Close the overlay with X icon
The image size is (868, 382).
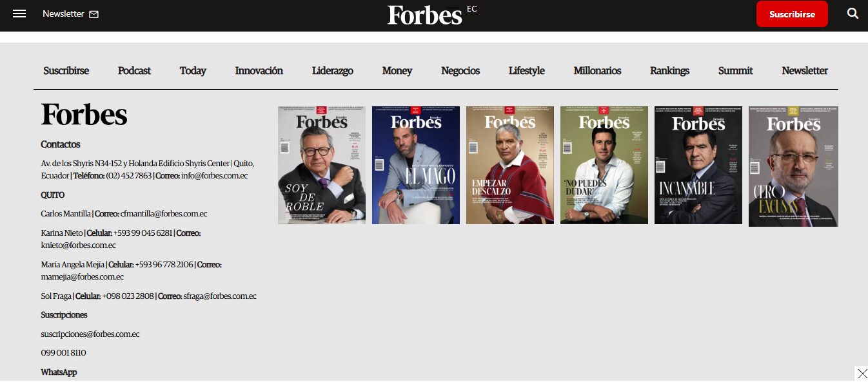pyautogui.click(x=862, y=374)
